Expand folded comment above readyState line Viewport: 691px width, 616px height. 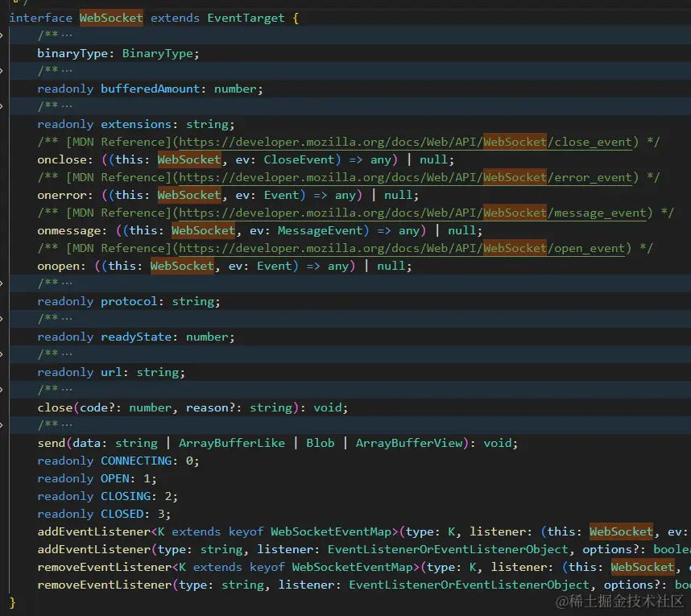coord(2,319)
